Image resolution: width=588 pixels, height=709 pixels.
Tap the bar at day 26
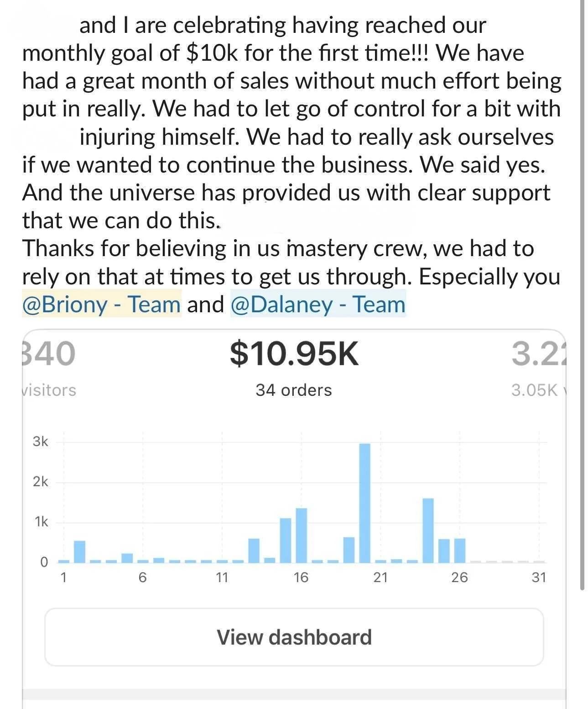(460, 551)
